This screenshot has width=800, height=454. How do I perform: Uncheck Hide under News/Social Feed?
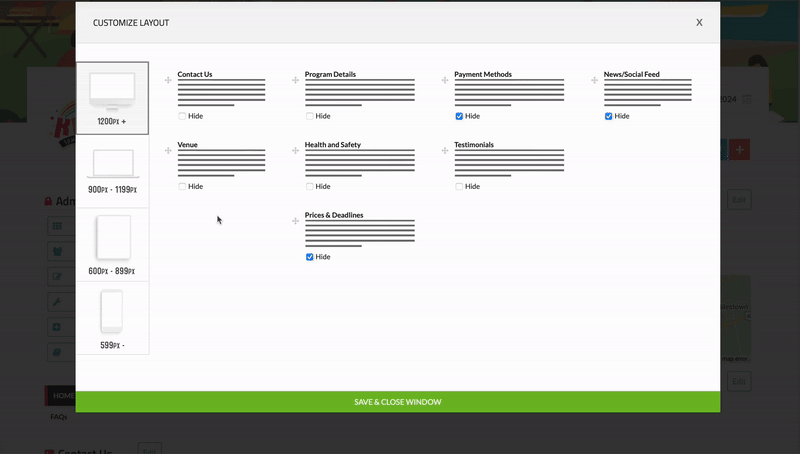point(609,116)
